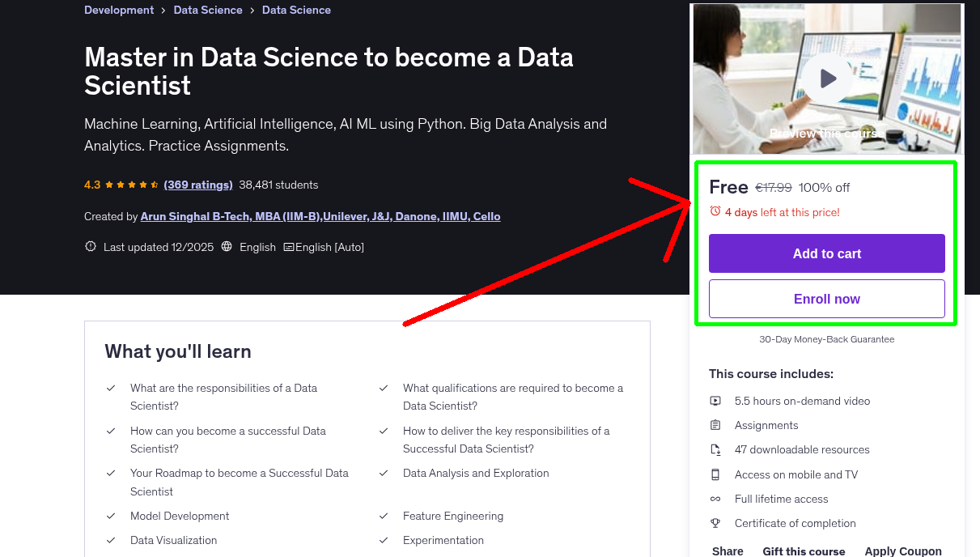Click the Assignments icon in course includes
Image resolution: width=980 pixels, height=557 pixels.
[715, 424]
